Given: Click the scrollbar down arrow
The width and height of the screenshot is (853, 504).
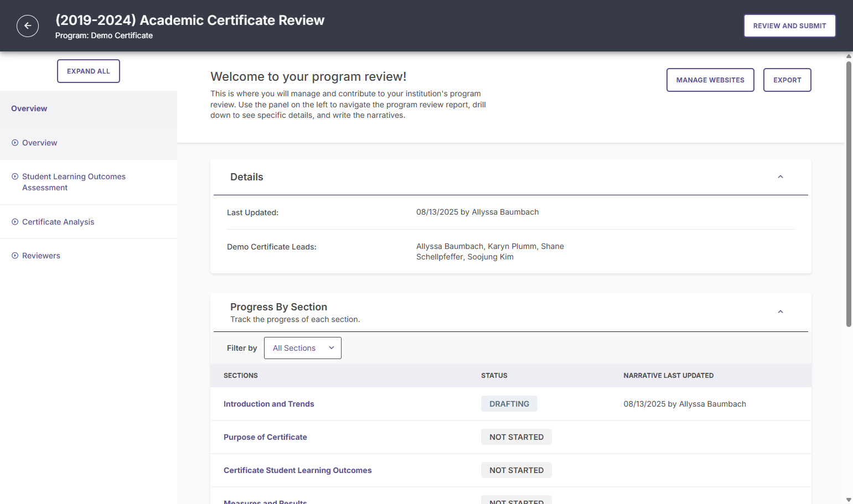Looking at the screenshot, I should coord(849,500).
